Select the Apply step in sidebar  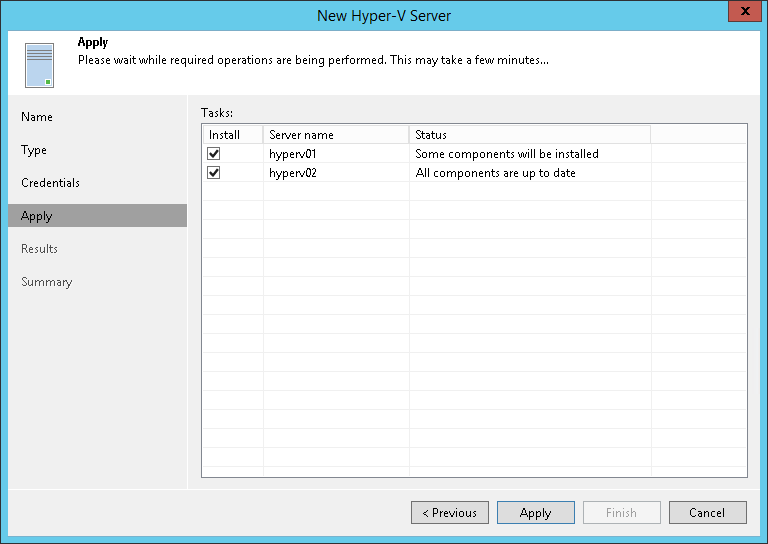pyautogui.click(x=97, y=216)
